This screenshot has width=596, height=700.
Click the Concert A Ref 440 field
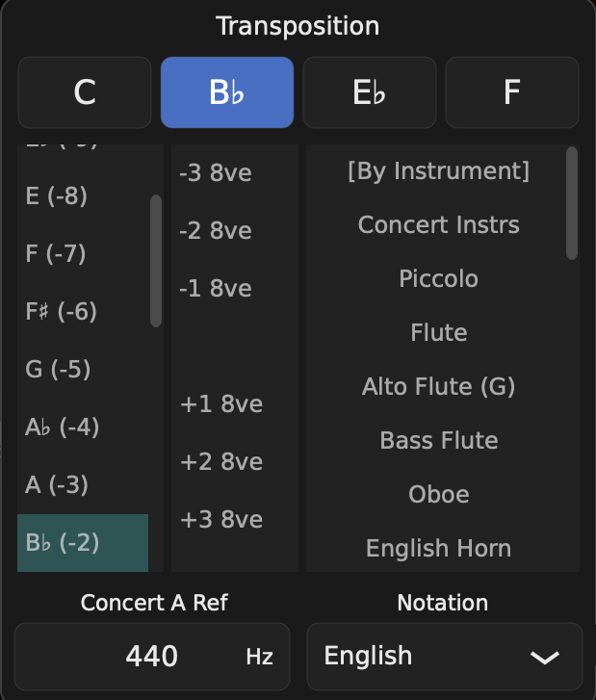tap(152, 657)
